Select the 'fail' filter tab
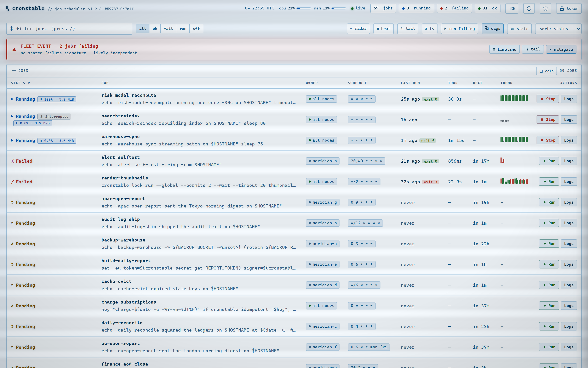 (x=168, y=29)
